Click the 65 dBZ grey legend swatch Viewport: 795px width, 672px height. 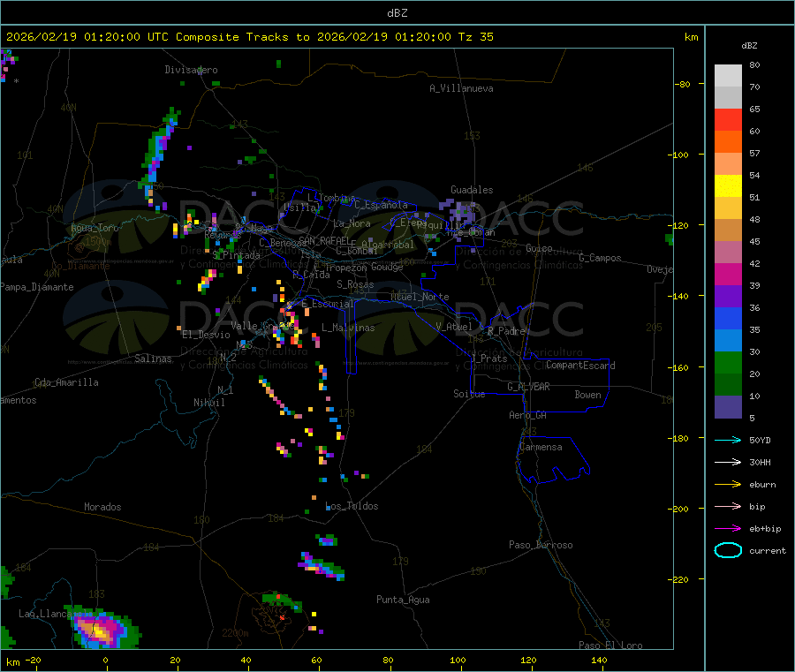[728, 98]
